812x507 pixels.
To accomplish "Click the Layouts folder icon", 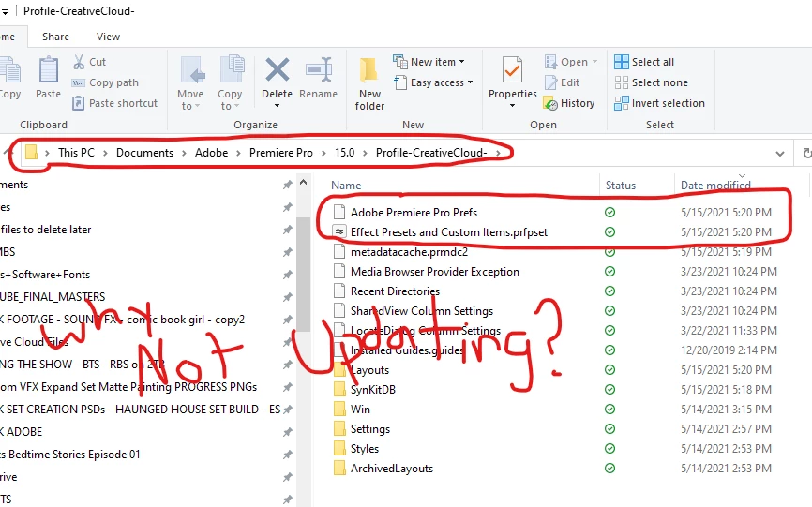I will 339,370.
